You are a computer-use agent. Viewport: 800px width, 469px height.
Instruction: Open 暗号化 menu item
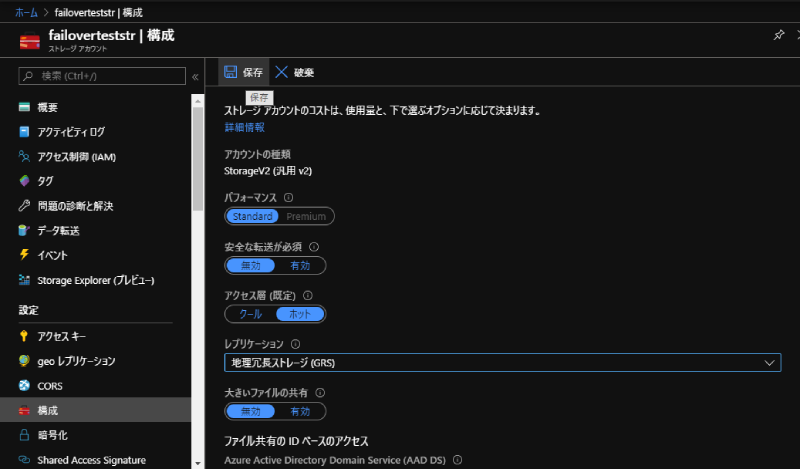(x=95, y=435)
